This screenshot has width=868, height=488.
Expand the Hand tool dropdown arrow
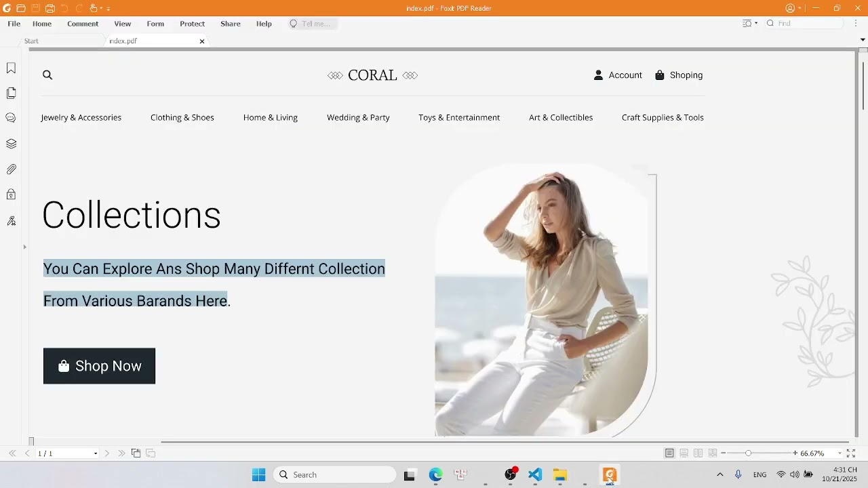[x=100, y=9]
